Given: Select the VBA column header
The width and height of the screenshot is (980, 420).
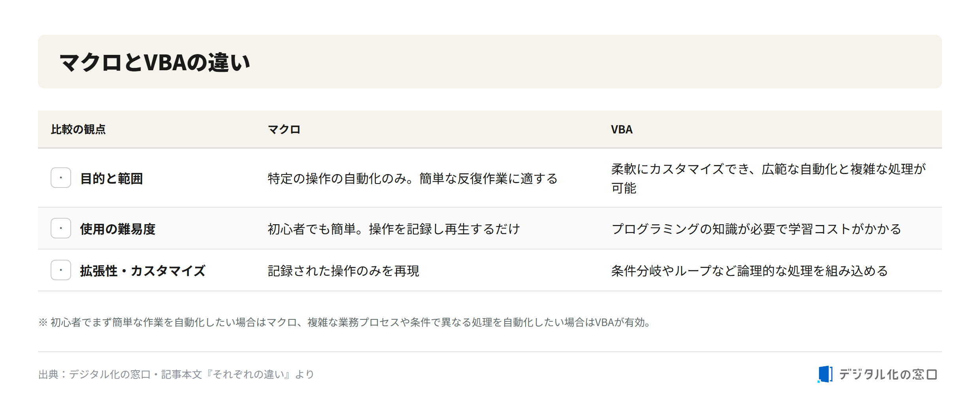Looking at the screenshot, I should pyautogui.click(x=622, y=129).
